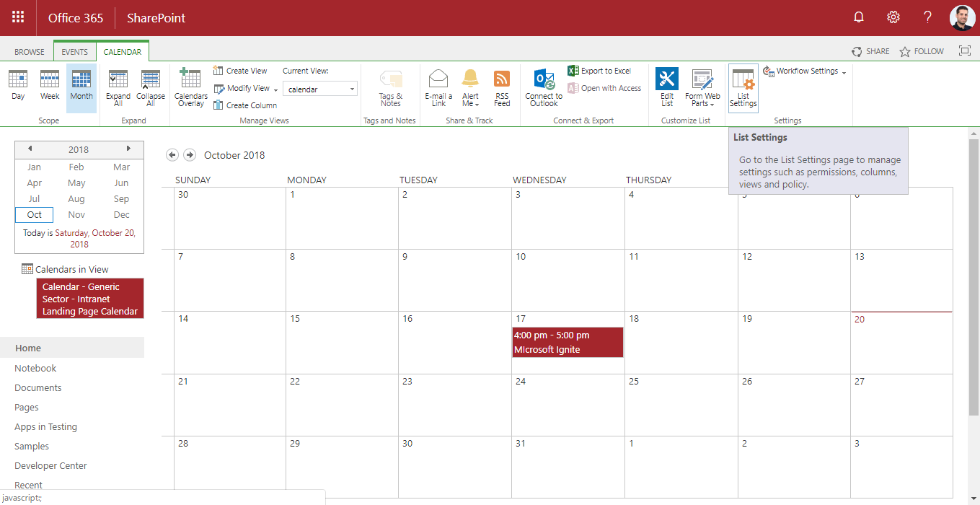Click Connect to Outlook
Screen dimensions: 980x505
544,87
